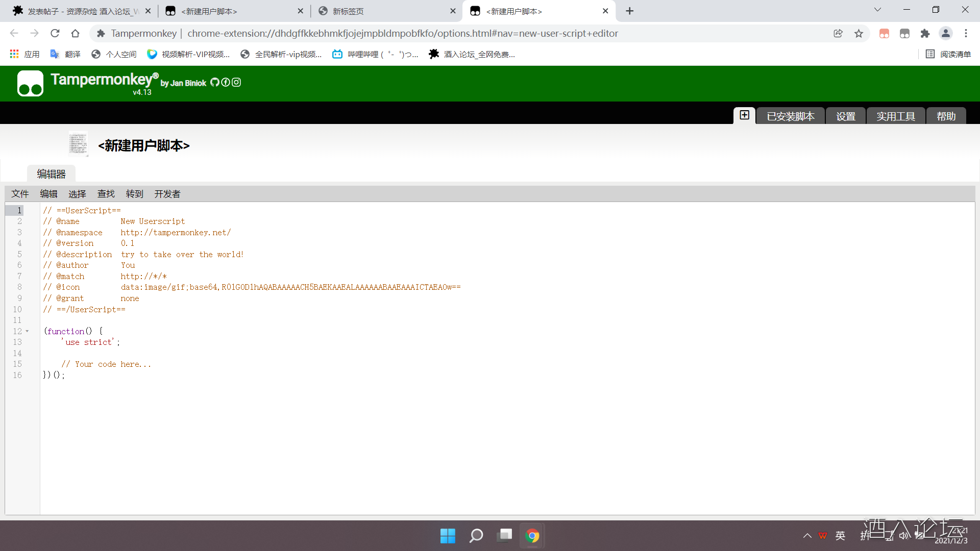Screen dimensions: 980x551
Task: Open the 设置 tab
Action: (x=845, y=116)
